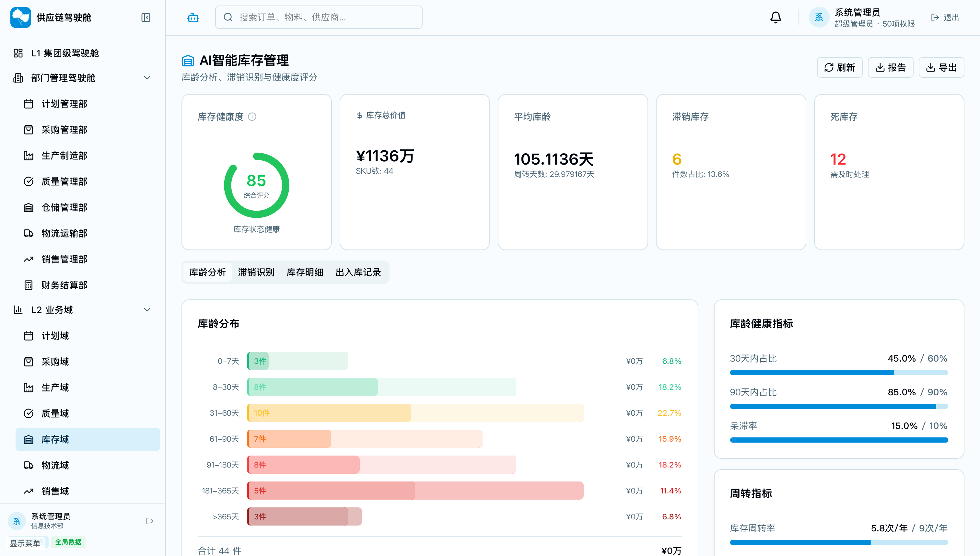This screenshot has height=556, width=980.
Task: Switch to the 滞销识别 tab
Action: pos(256,272)
